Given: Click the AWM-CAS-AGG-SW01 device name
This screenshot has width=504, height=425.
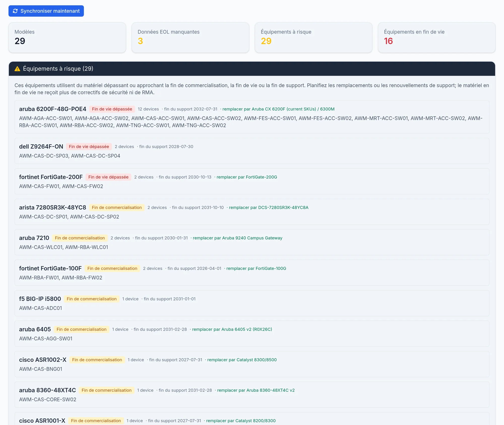Looking at the screenshot, I should (x=46, y=339).
